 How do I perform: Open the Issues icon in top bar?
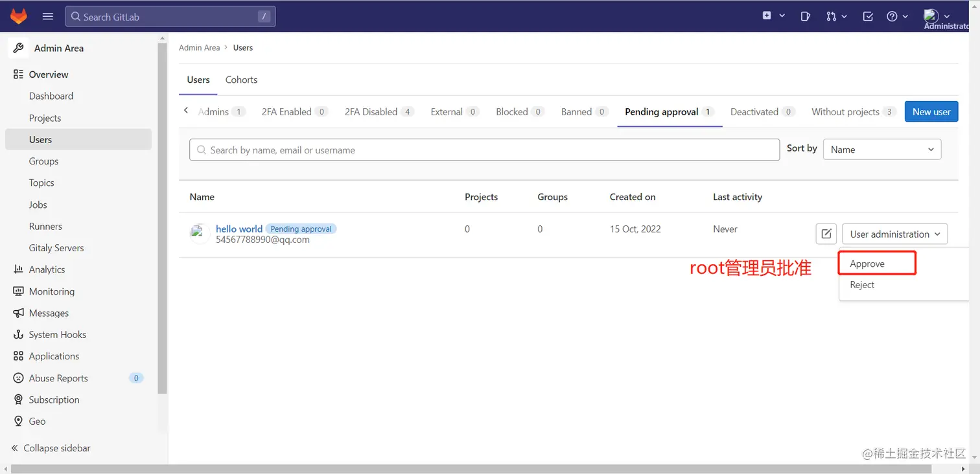point(805,16)
